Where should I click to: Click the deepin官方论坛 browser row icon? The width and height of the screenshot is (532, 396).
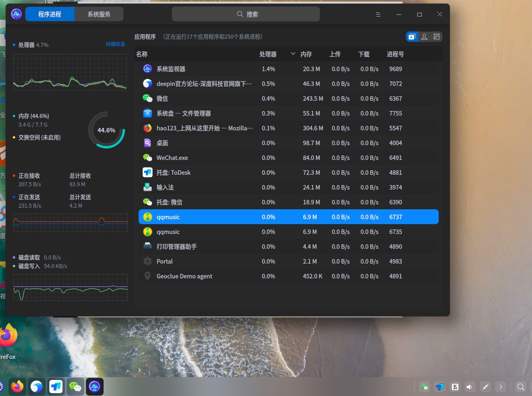[148, 84]
